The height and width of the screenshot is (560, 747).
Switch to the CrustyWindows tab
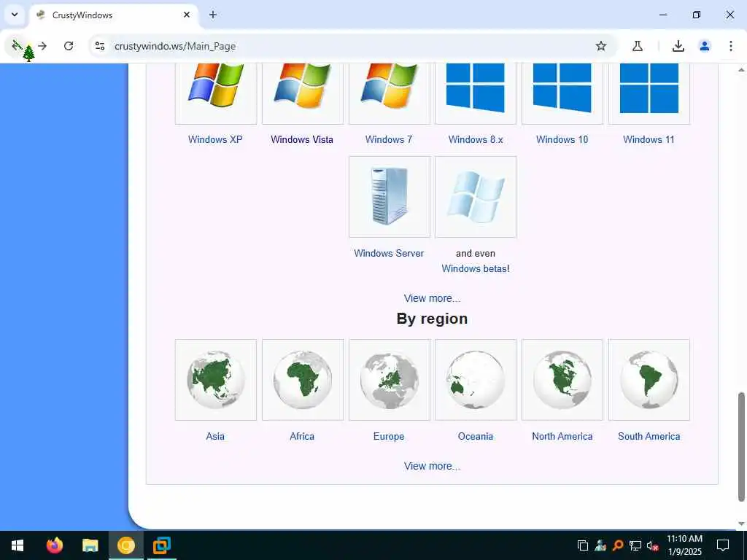coord(115,15)
